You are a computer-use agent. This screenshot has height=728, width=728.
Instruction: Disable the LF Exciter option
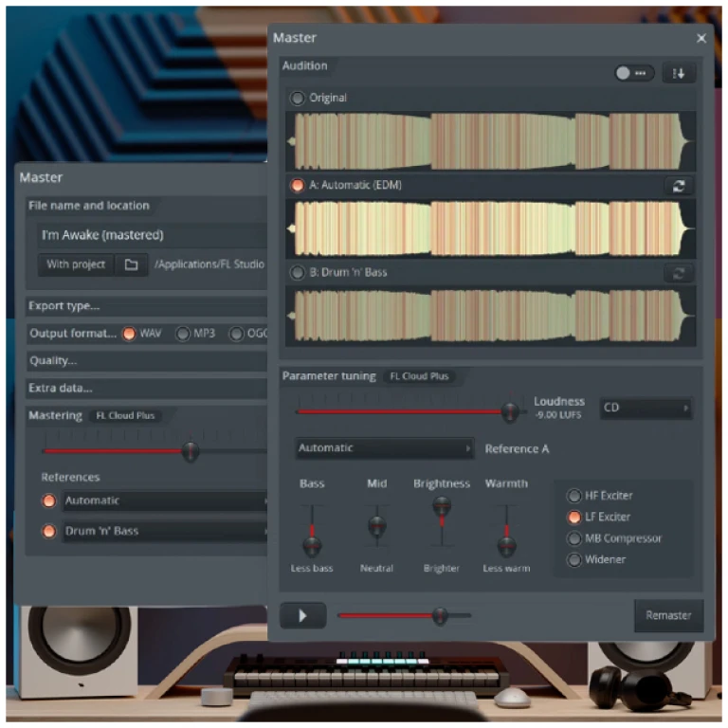[573, 518]
